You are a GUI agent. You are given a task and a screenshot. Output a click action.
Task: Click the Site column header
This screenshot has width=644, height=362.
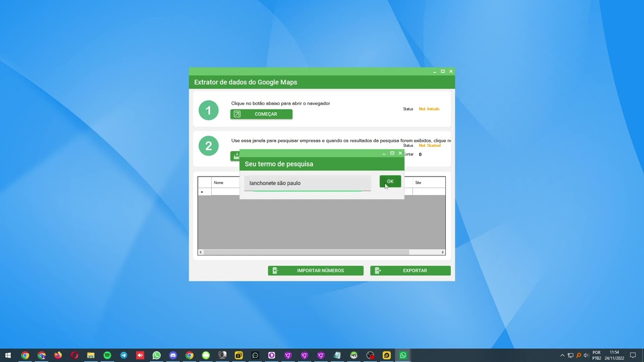point(429,183)
